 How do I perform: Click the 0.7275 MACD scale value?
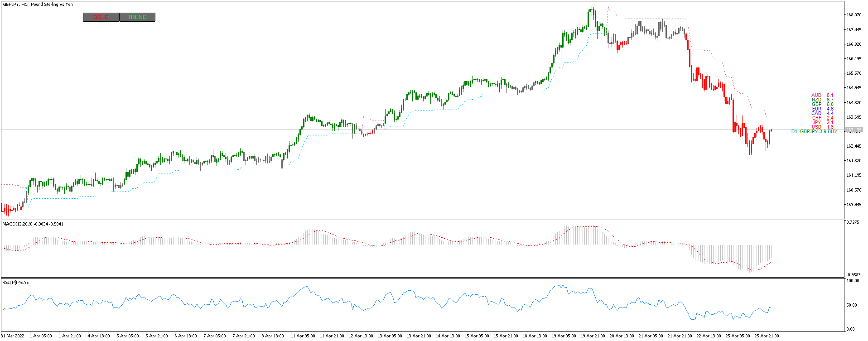coord(853,222)
